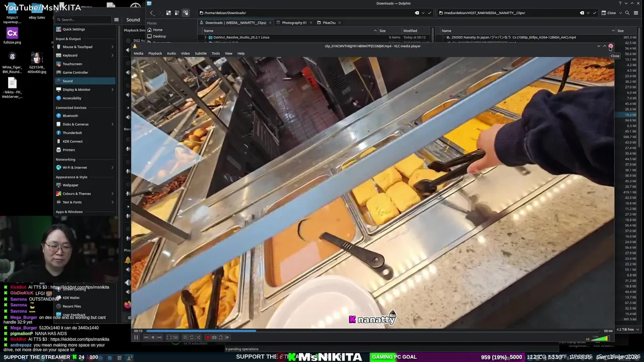Expand Text & Fonts submenu arrow
The width and height of the screenshot is (644, 362).
[x=112, y=202]
